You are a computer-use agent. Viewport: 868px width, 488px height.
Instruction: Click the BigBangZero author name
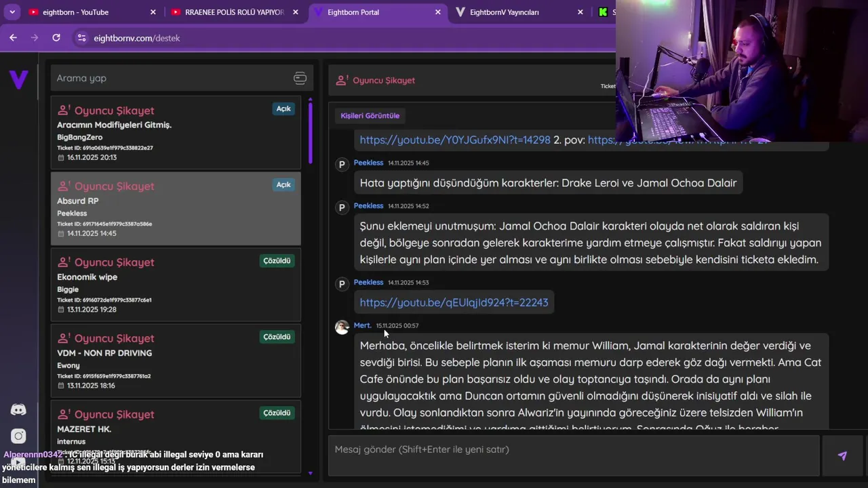80,138
